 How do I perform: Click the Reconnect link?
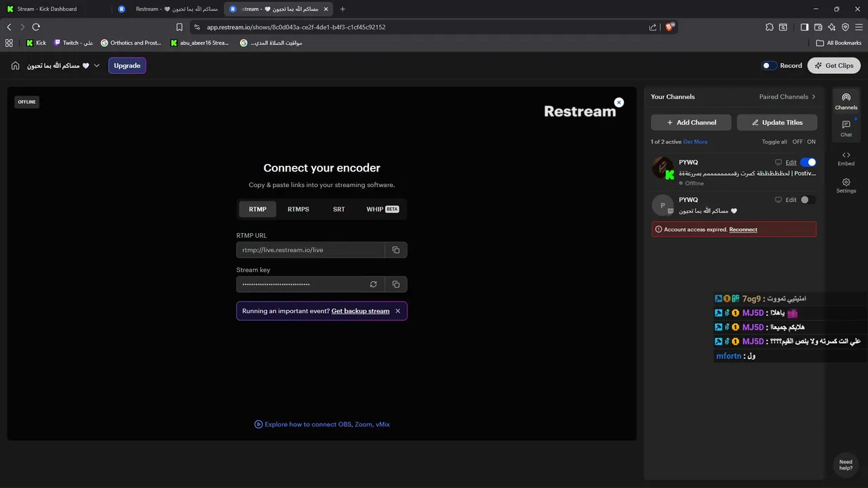743,230
